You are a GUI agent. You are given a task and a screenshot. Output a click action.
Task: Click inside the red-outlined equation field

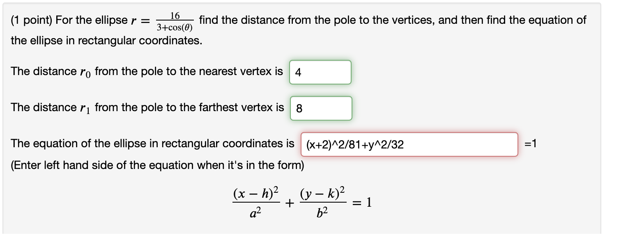(409, 144)
